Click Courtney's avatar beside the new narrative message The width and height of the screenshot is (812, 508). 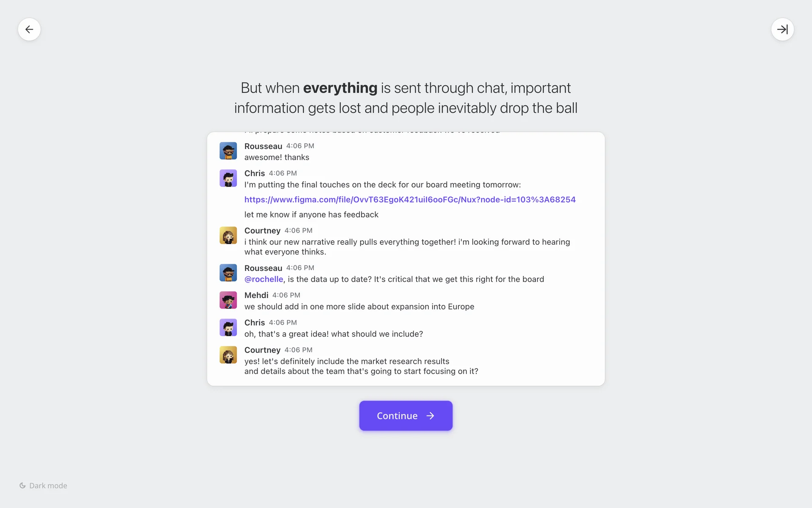point(228,235)
